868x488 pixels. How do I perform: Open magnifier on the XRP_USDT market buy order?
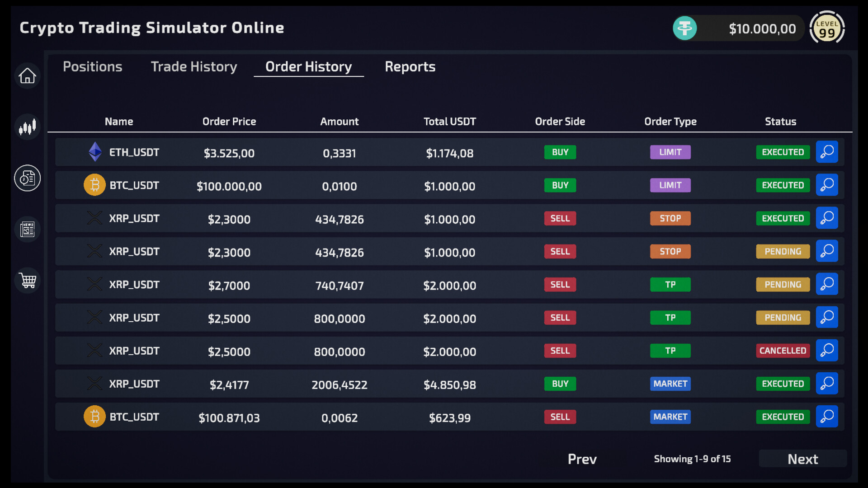[827, 383]
